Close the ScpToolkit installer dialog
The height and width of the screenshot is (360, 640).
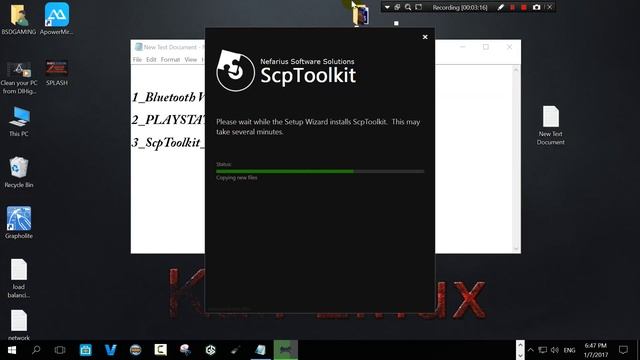click(425, 37)
